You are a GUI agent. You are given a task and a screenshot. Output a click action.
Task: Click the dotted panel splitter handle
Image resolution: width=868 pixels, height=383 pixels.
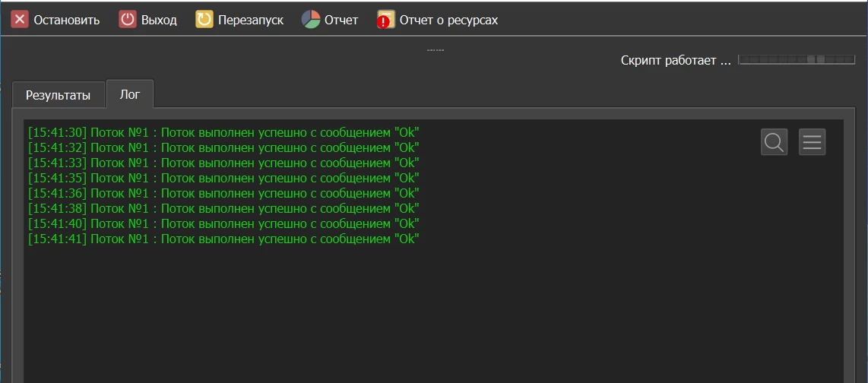pos(435,50)
